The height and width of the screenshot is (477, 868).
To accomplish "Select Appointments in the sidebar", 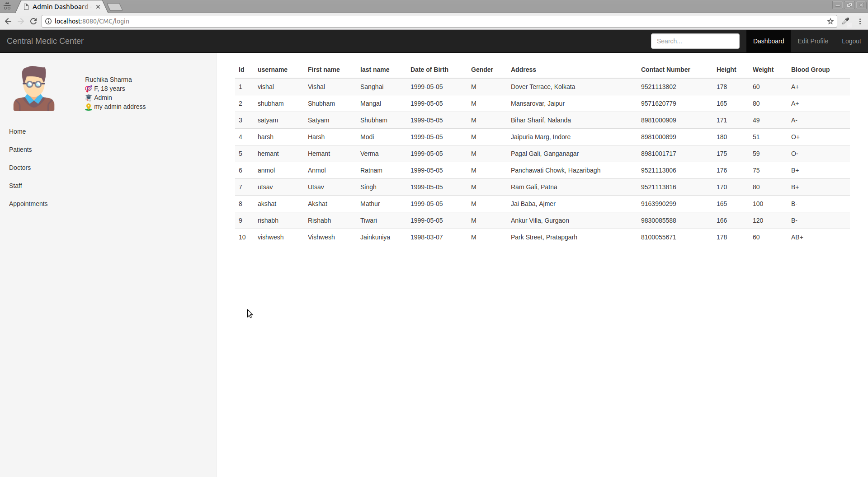I will tap(28, 204).
